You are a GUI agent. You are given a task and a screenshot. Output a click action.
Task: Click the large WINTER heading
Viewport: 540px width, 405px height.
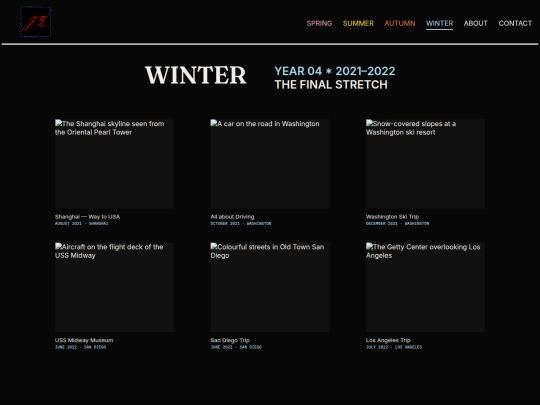[x=196, y=75]
